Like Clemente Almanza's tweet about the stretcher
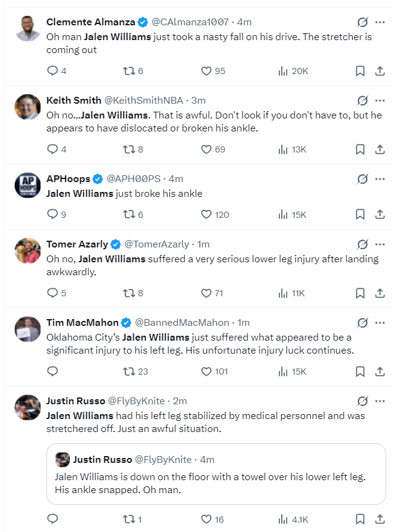 point(213,71)
